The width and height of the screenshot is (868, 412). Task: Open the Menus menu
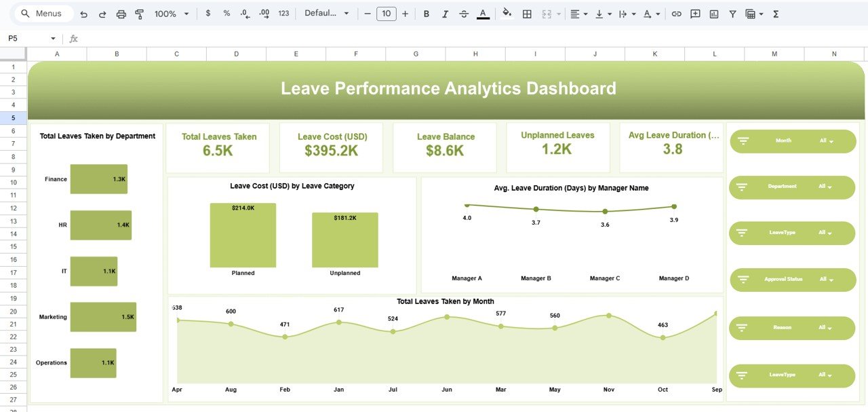pos(43,13)
